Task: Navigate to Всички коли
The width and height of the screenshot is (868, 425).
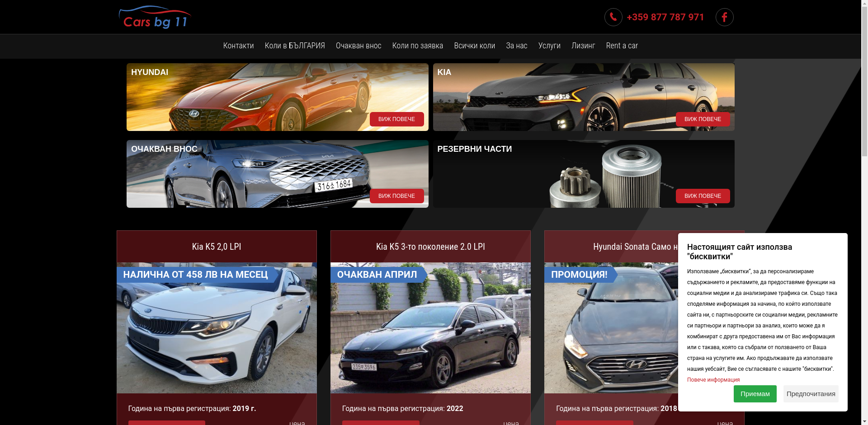Action: coord(474,46)
